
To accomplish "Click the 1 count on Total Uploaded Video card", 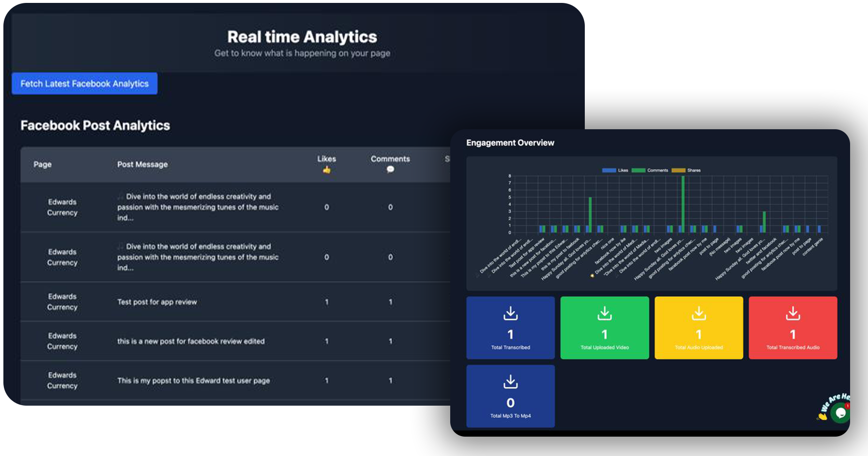I will click(x=605, y=334).
